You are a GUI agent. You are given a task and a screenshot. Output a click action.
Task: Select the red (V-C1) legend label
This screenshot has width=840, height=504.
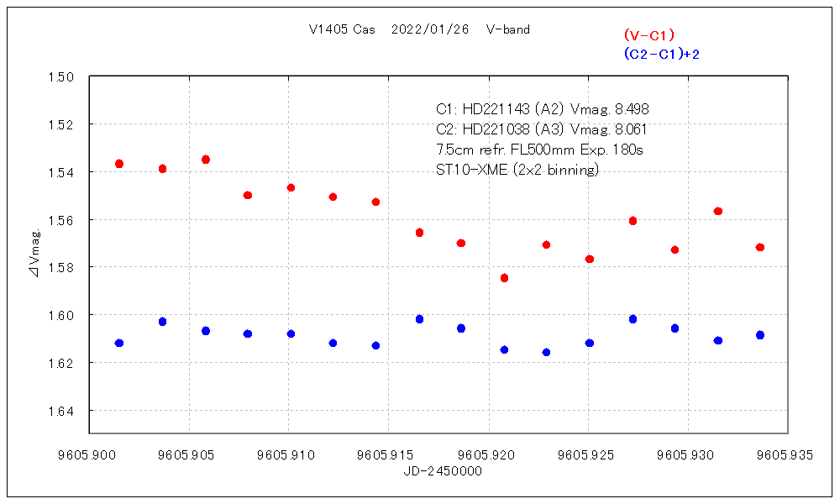click(649, 35)
